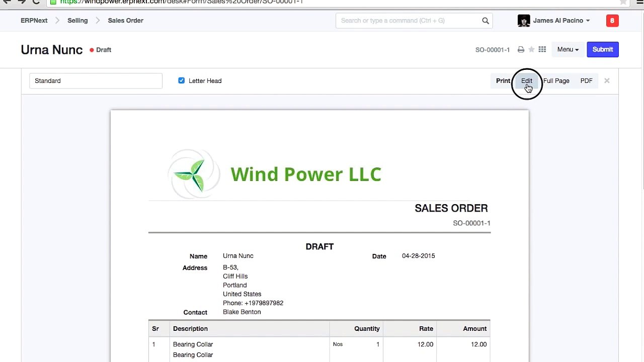This screenshot has height=362, width=644.
Task: Click Edit in the print toolbar
Action: (527, 80)
